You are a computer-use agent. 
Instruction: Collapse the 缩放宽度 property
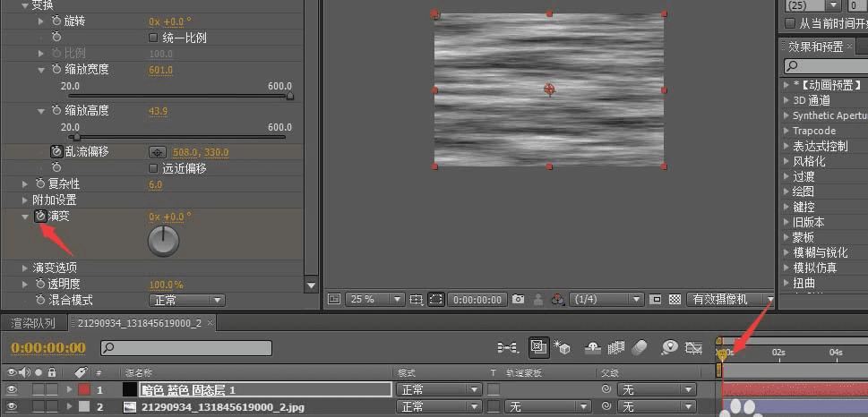(x=41, y=70)
